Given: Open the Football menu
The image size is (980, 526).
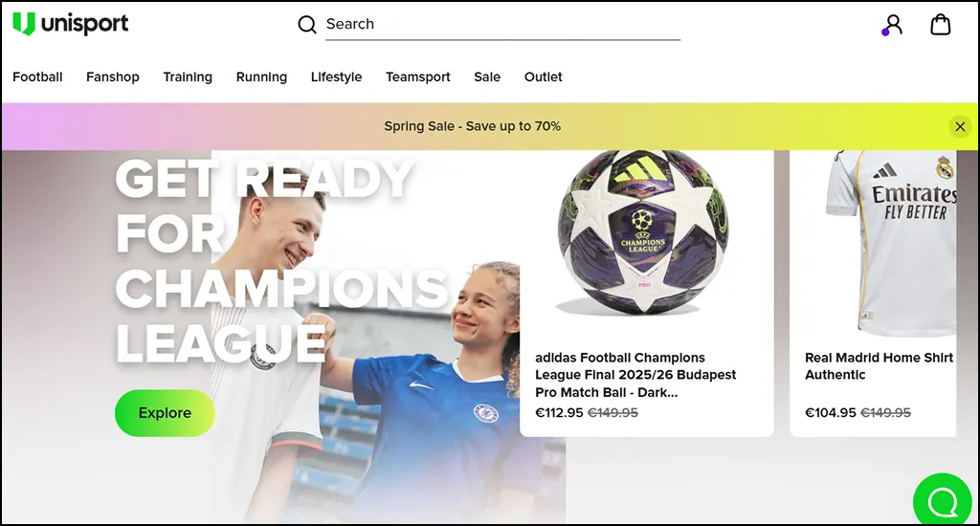Looking at the screenshot, I should pyautogui.click(x=37, y=77).
